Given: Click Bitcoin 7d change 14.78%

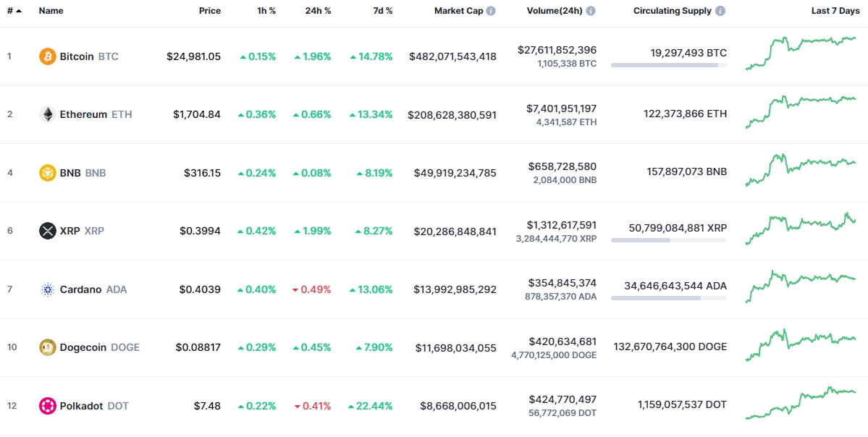Looking at the screenshot, I should [371, 56].
